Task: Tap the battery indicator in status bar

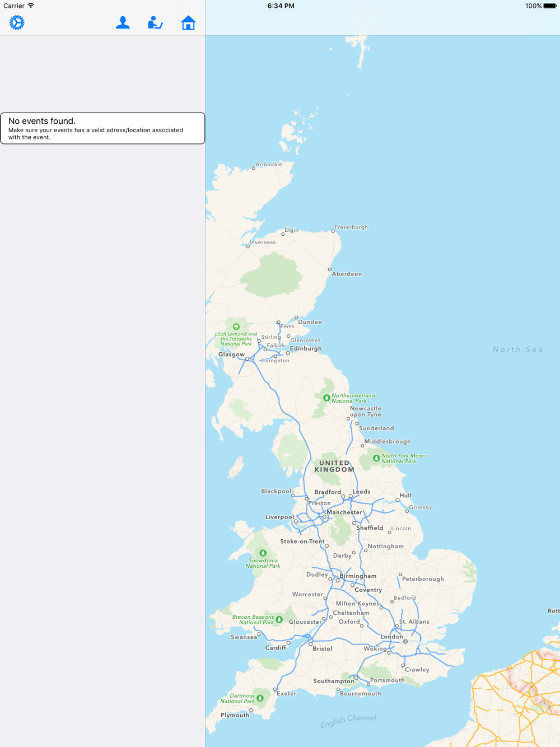Action: (550, 6)
